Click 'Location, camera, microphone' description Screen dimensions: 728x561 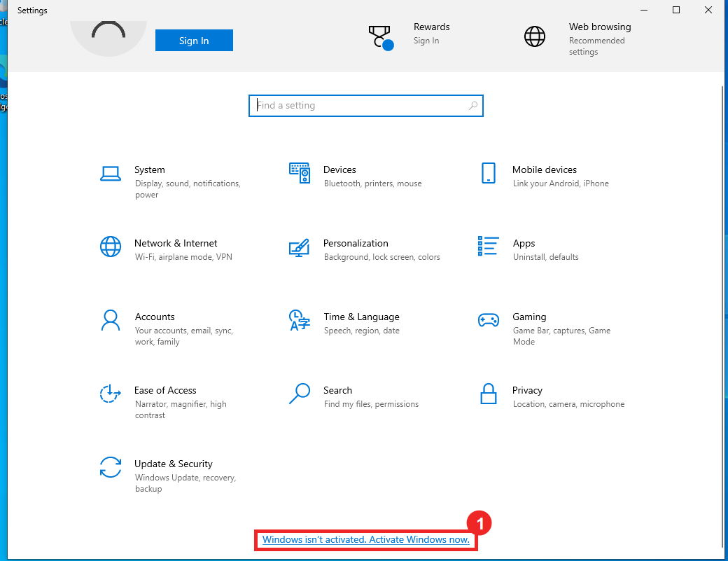568,404
